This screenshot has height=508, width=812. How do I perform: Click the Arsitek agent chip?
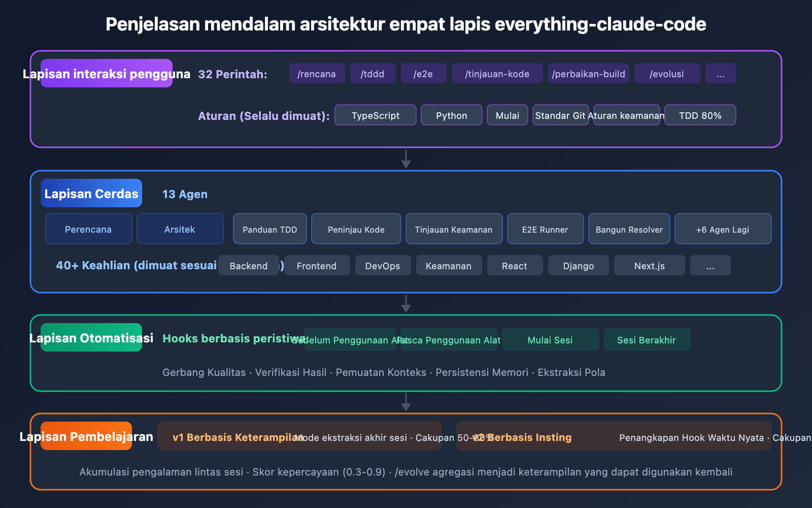point(180,229)
